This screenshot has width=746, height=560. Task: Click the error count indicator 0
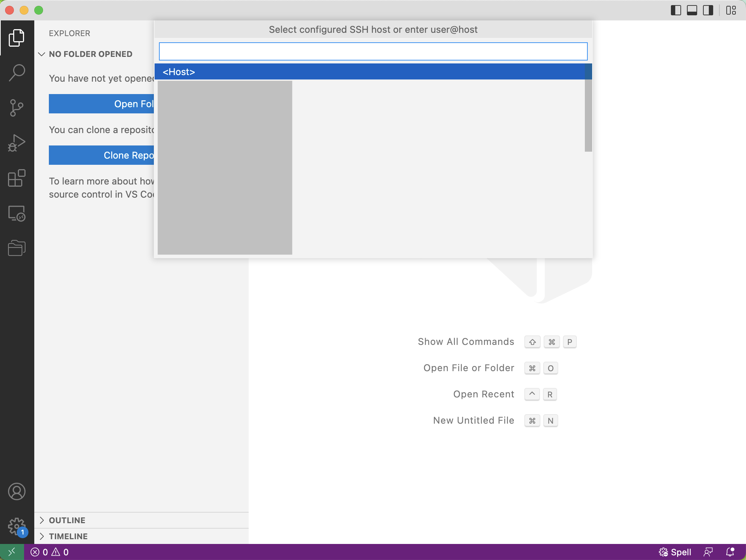pos(46,552)
